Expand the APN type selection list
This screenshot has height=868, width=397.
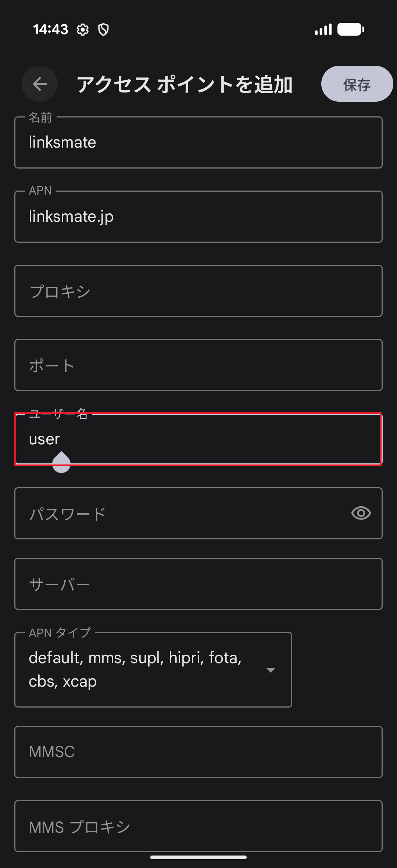click(271, 669)
